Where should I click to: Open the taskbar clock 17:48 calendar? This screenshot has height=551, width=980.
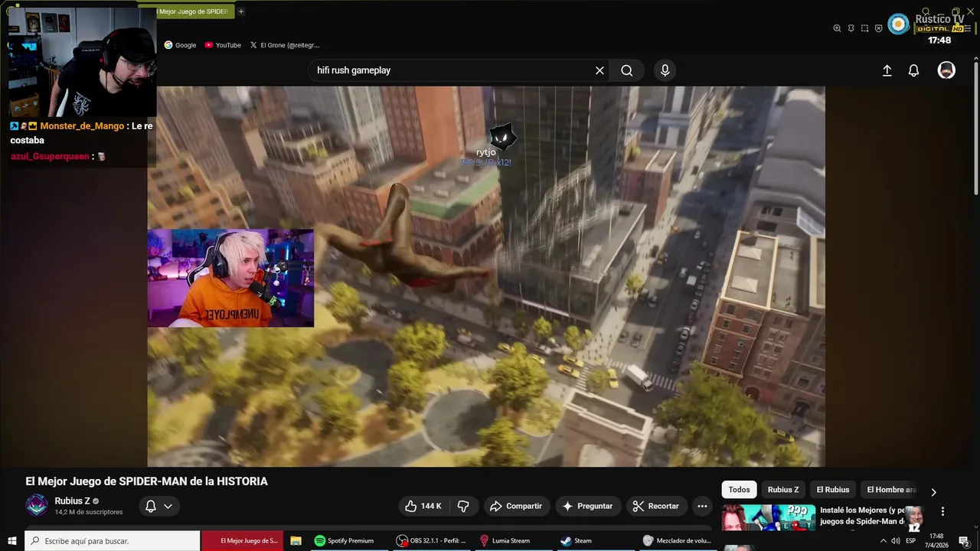(x=936, y=540)
